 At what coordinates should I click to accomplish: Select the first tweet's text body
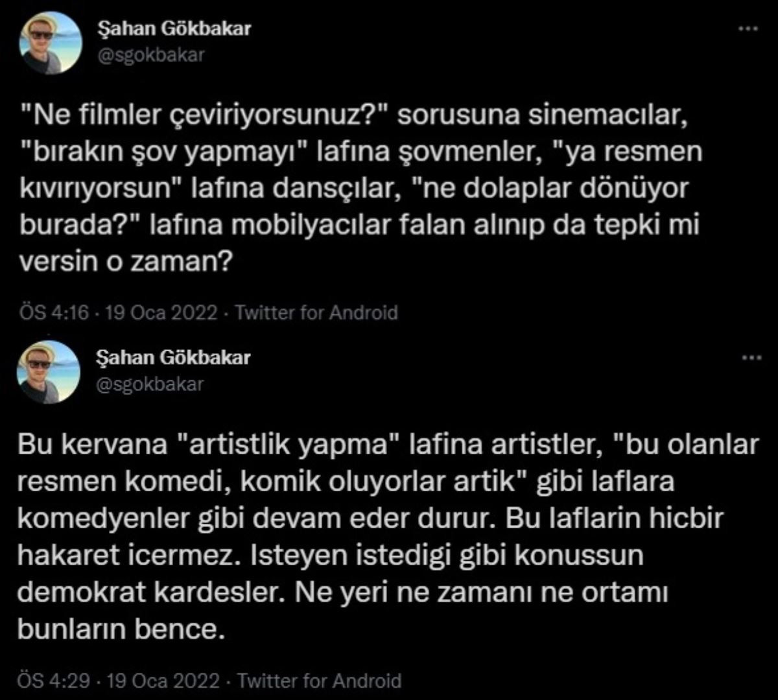(357, 185)
